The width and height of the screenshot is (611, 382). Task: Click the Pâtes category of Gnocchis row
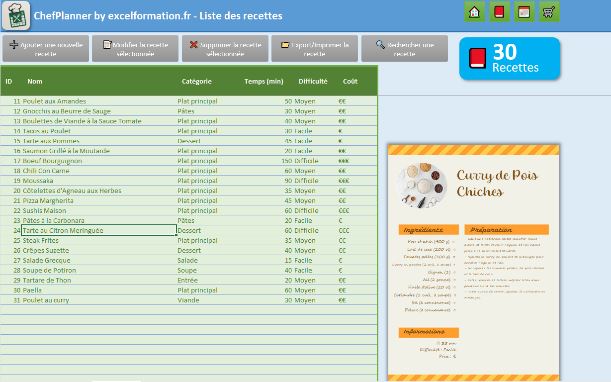coord(186,111)
